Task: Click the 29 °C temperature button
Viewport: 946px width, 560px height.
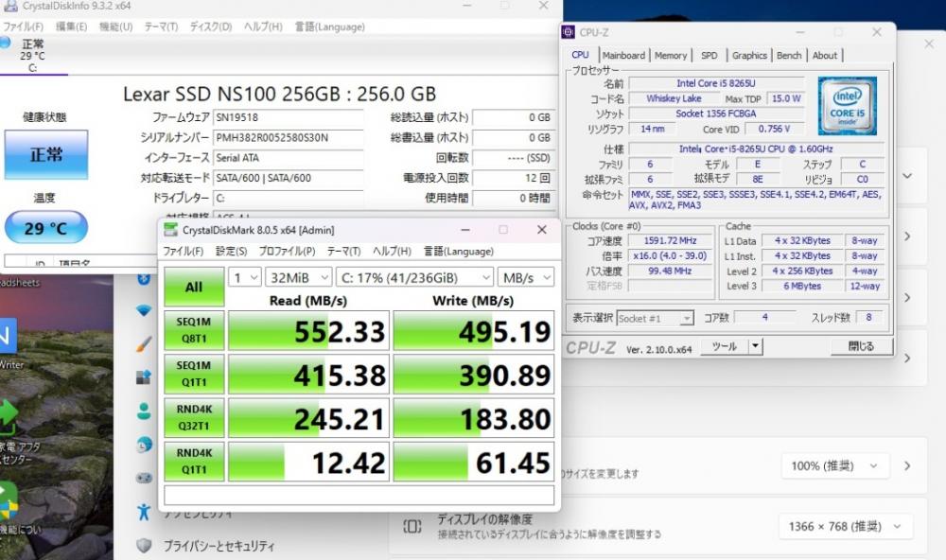Action: point(45,227)
